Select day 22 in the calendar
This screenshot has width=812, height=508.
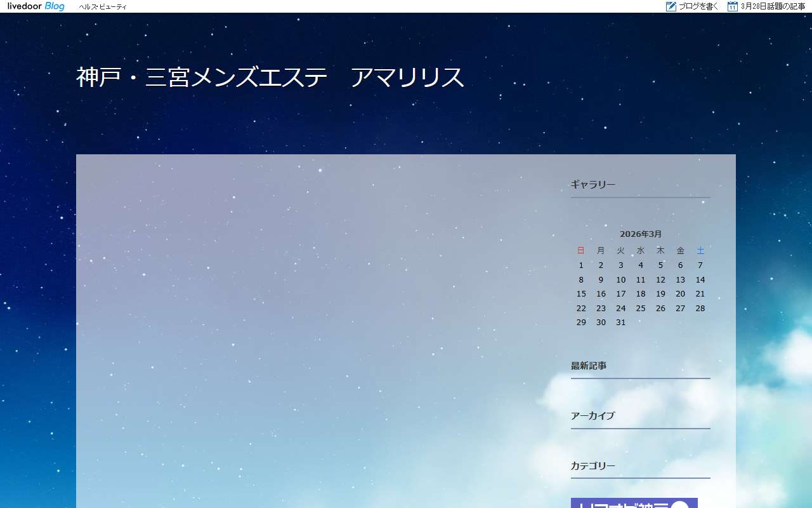tap(581, 309)
